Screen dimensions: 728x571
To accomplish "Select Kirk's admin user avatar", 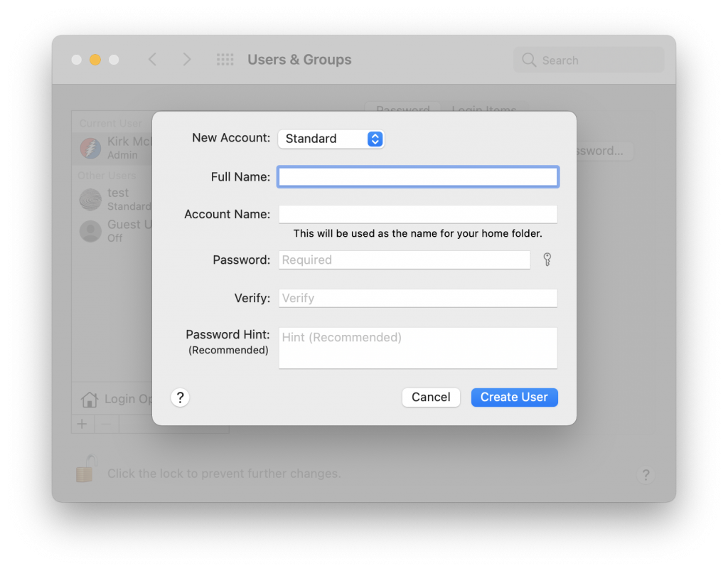I will click(x=90, y=148).
